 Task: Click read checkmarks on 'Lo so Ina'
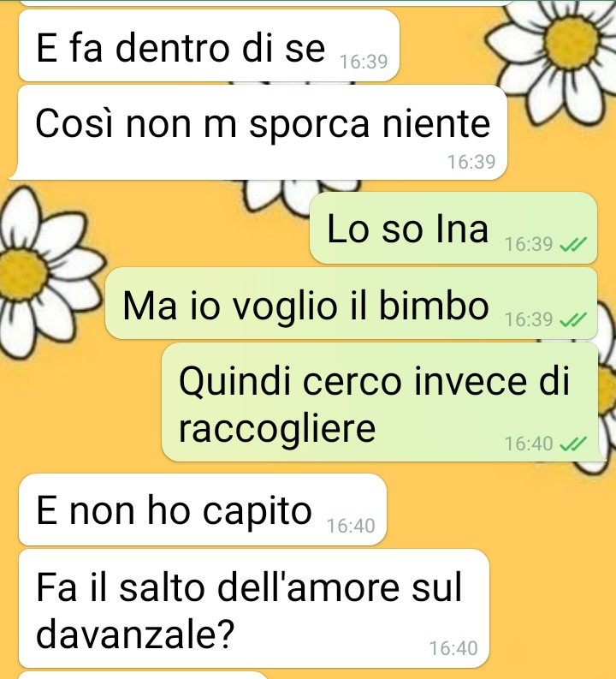pos(573,244)
